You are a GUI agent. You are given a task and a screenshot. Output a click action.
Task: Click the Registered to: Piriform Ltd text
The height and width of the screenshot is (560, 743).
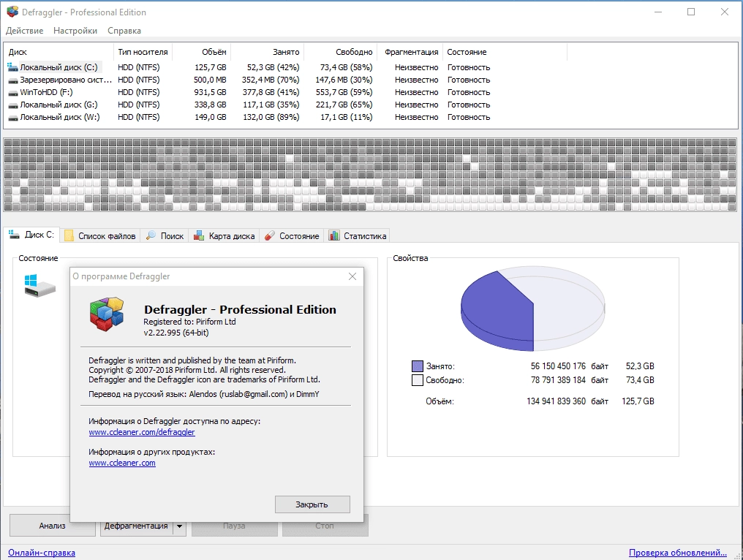(x=189, y=322)
